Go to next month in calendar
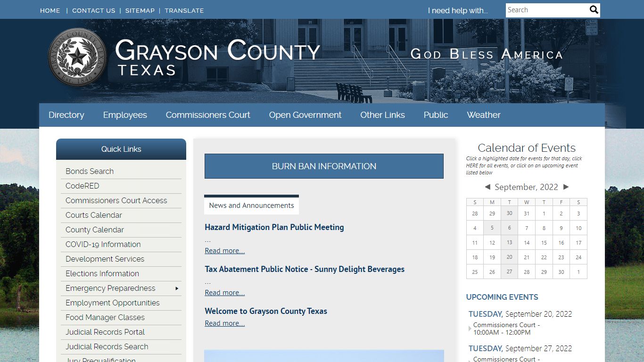Screen dimensions: 644x362 click(x=566, y=187)
